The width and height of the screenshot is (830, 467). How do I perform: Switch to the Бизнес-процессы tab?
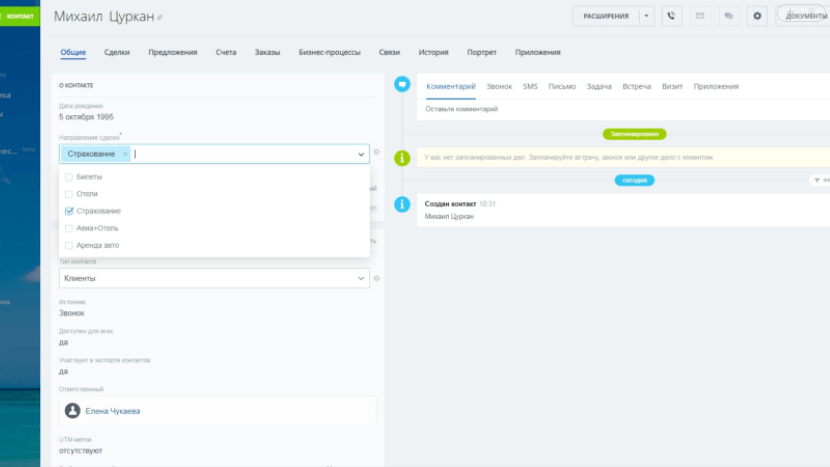(329, 52)
